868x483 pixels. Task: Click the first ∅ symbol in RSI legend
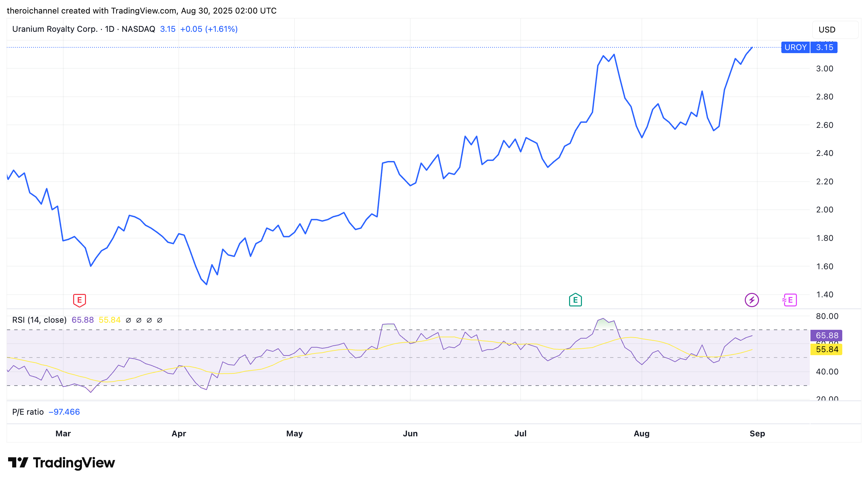pyautogui.click(x=128, y=320)
